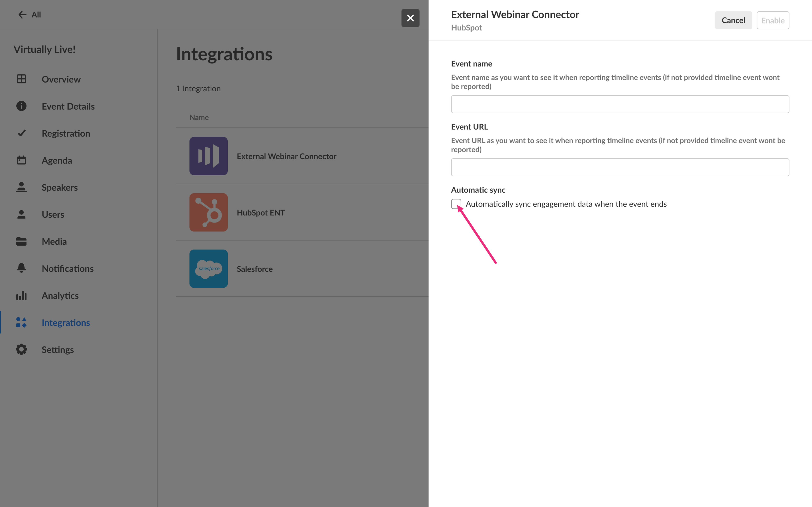The height and width of the screenshot is (507, 812).
Task: Click the Event name input field
Action: [620, 104]
